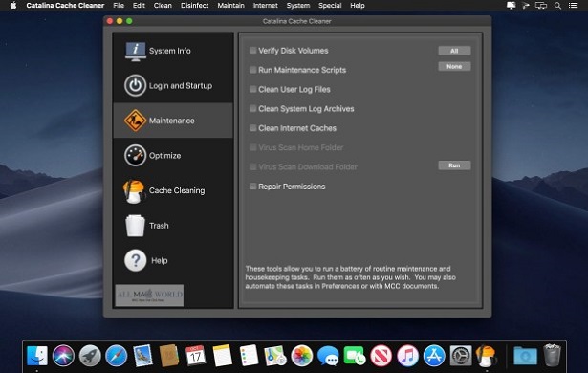The image size is (588, 373).
Task: Toggle Virus Scan Download Folder checkbox
Action: point(253,166)
